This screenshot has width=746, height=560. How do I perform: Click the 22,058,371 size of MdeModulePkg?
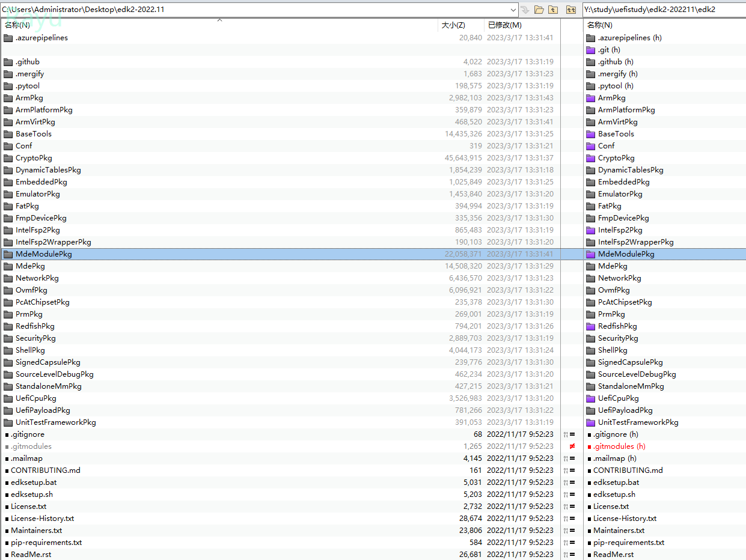(463, 254)
